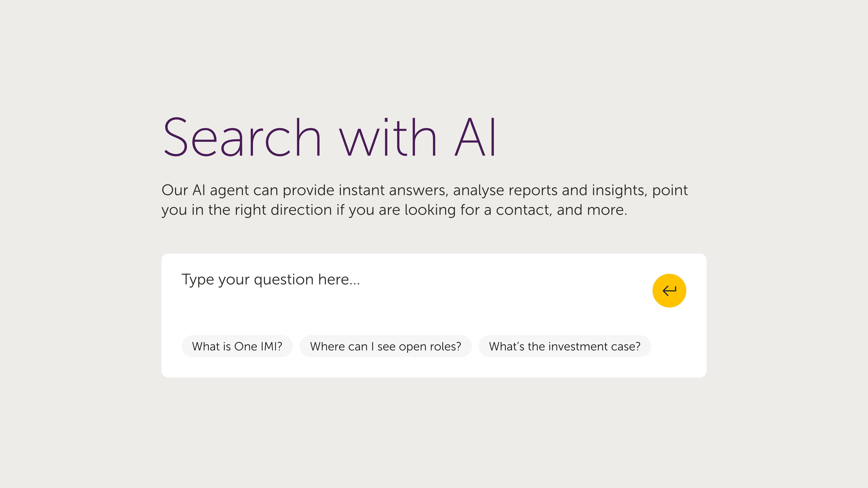The image size is (868, 488).
Task: Open the open roles suggested question
Action: pyautogui.click(x=385, y=346)
